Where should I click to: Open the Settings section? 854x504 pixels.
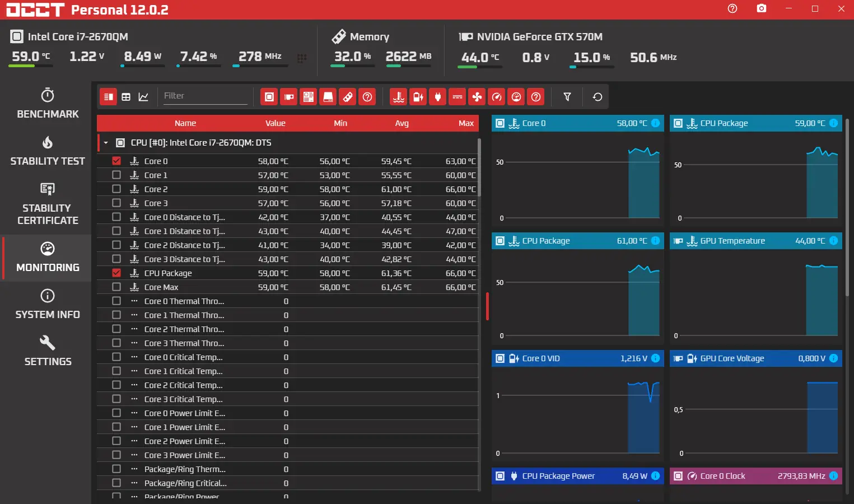coord(48,352)
